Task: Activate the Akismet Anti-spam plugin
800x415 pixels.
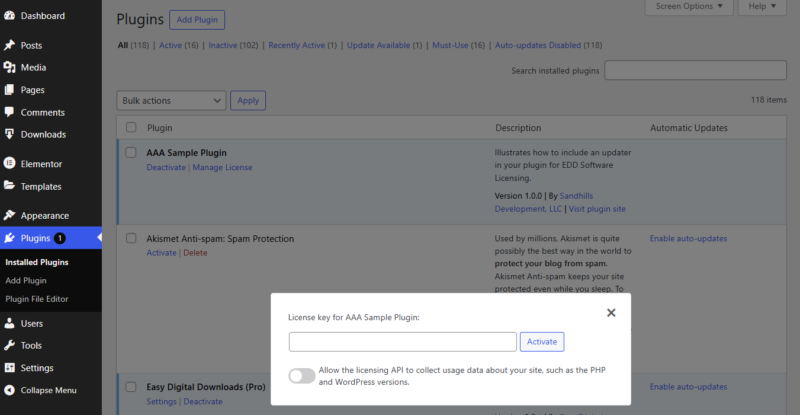Action: (161, 253)
